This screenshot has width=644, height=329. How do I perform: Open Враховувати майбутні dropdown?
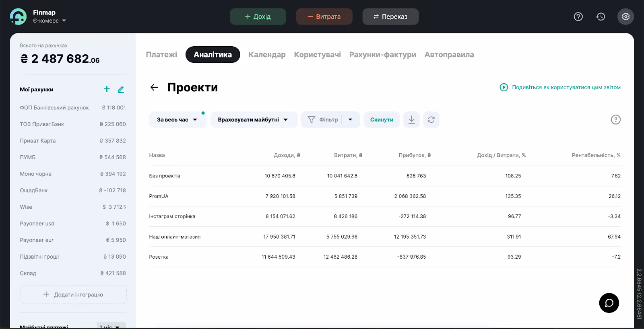(x=254, y=119)
